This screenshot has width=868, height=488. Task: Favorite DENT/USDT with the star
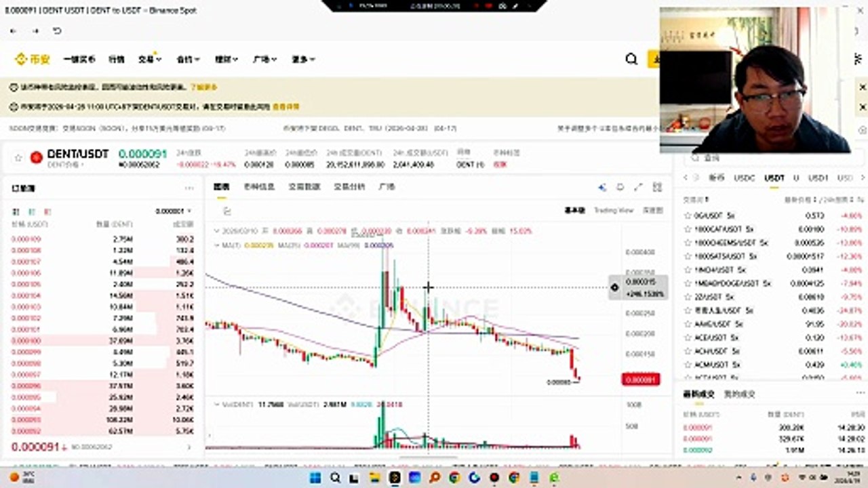[x=18, y=157]
